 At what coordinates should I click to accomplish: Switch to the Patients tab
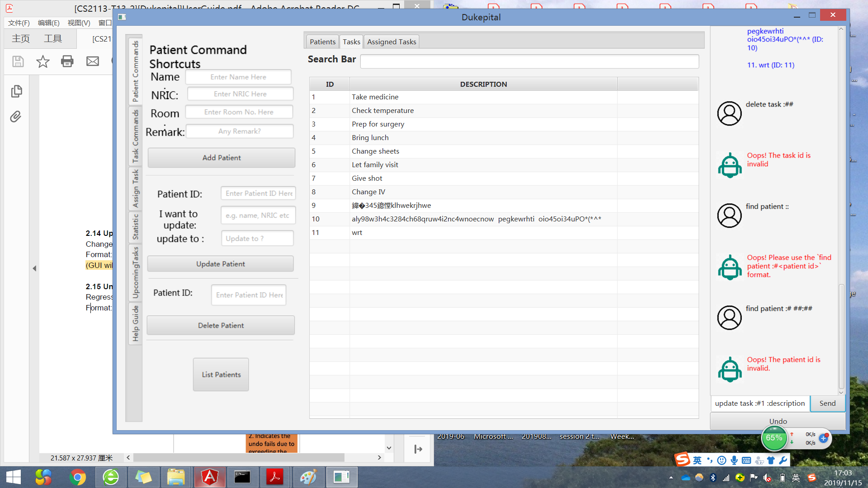pos(322,42)
